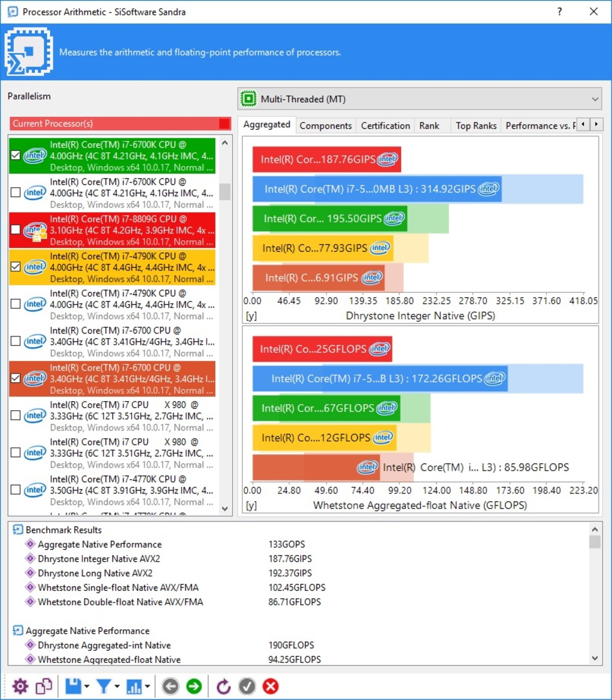
Task: Click the Intel logo on 314.92GIPS bar
Action: [489, 189]
